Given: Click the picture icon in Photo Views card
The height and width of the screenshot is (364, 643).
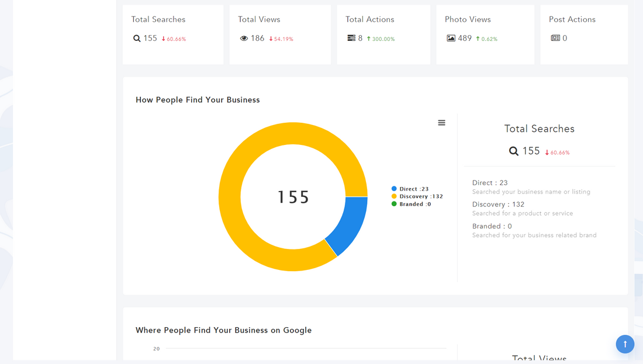Looking at the screenshot, I should (x=451, y=39).
